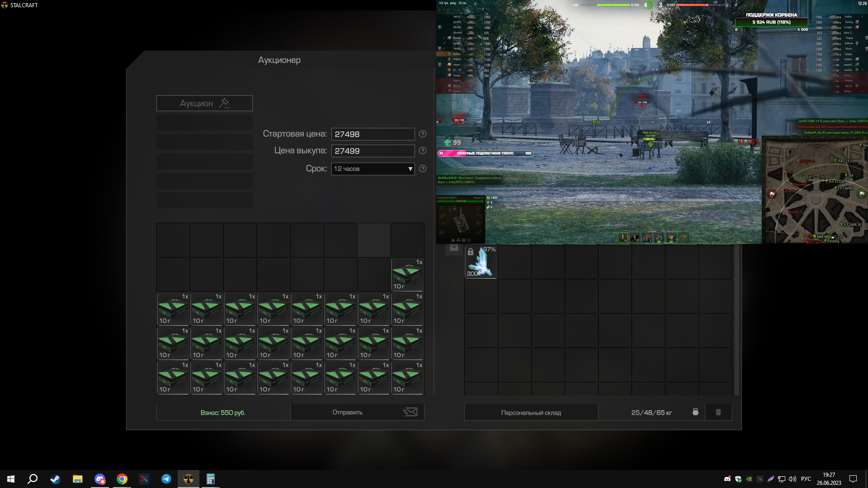
Task: Open the notification center icon
Action: pyautogui.click(x=853, y=479)
